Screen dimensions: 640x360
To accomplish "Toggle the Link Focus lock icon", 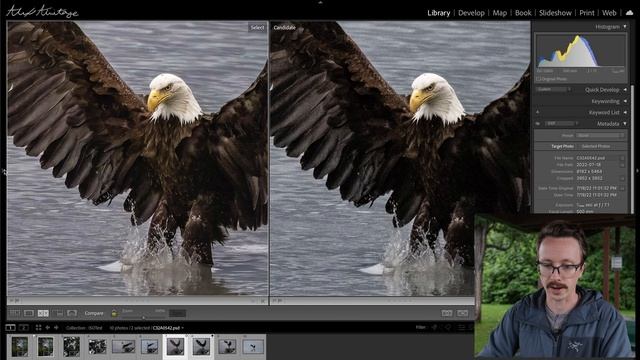I will point(114,313).
